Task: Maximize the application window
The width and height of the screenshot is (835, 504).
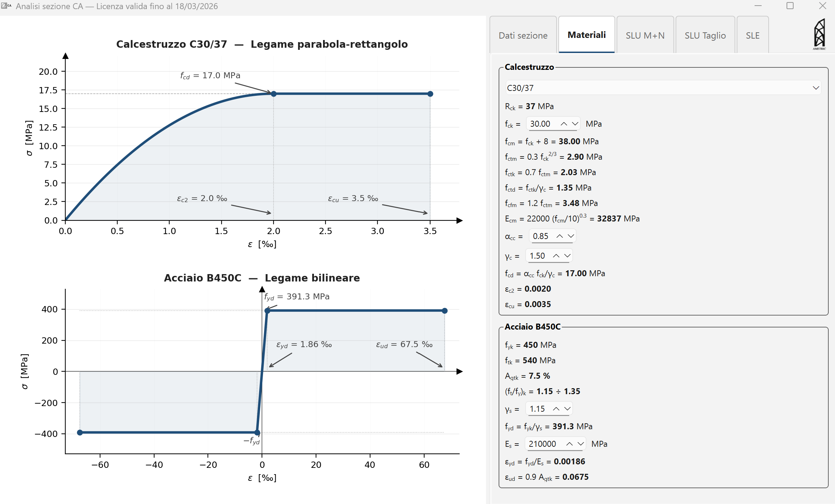Action: 790,6
